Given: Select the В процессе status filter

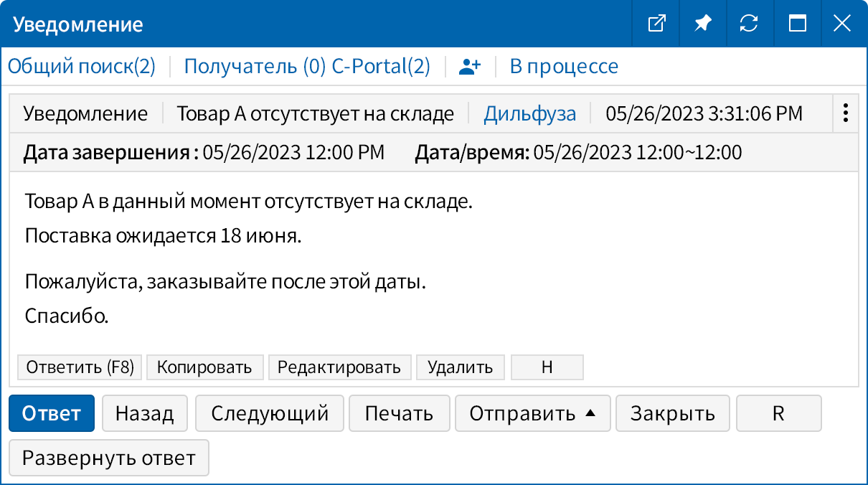Looking at the screenshot, I should (563, 66).
